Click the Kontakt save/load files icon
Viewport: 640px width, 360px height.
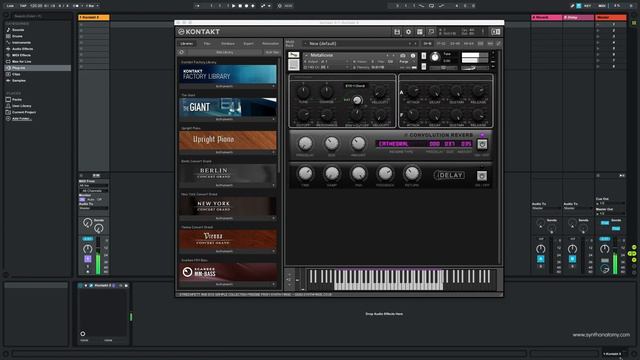coord(397,32)
